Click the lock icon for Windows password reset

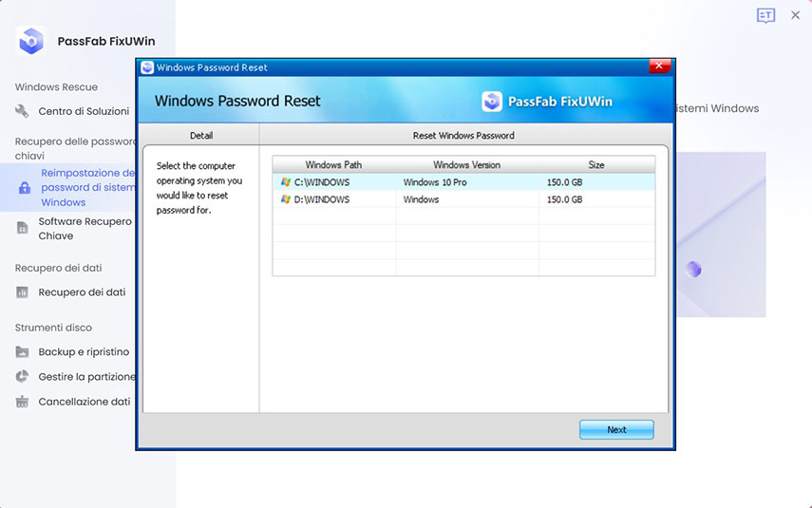(25, 187)
